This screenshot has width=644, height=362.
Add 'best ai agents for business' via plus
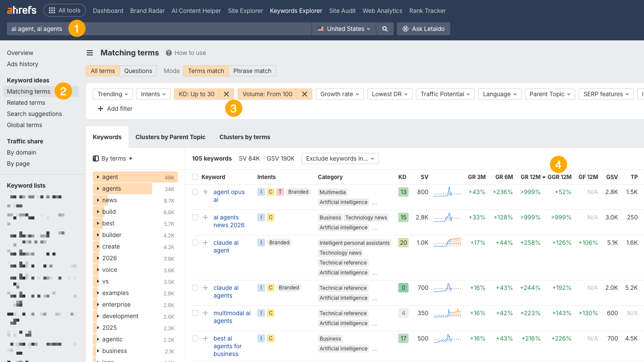(x=205, y=338)
